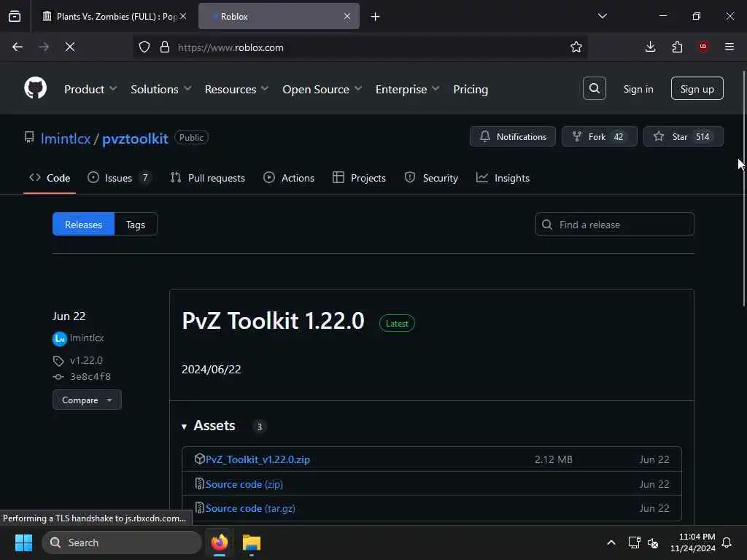
Task: Expand the Solutions menu
Action: (160, 89)
